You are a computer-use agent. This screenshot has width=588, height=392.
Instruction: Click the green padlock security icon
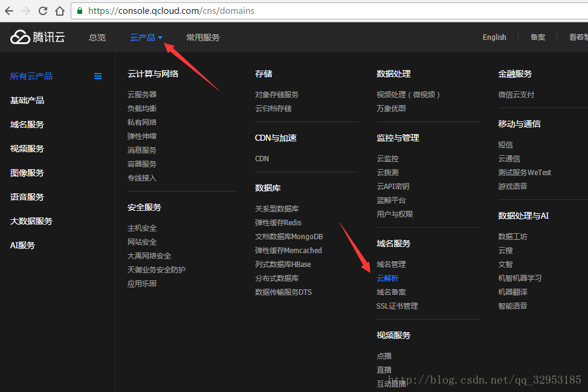80,11
